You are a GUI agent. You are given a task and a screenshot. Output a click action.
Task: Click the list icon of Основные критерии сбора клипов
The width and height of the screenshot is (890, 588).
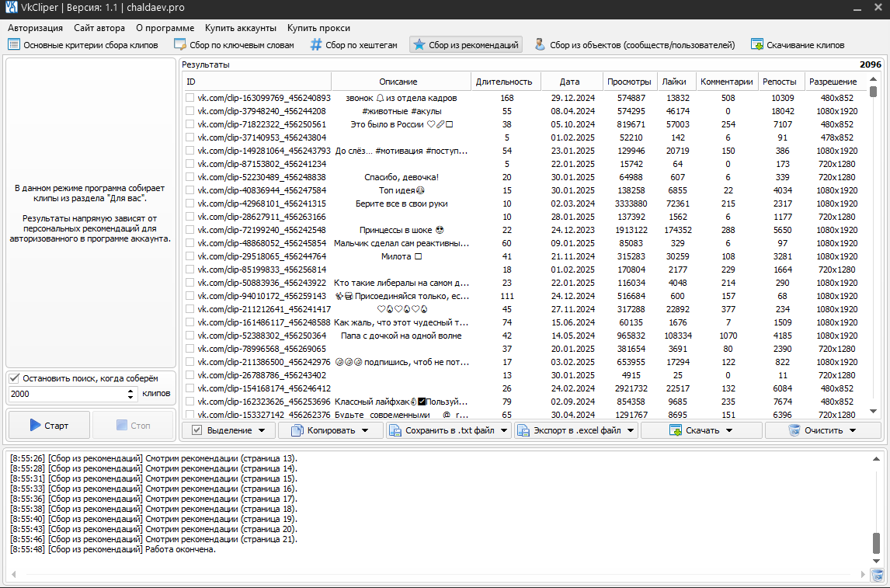14,44
